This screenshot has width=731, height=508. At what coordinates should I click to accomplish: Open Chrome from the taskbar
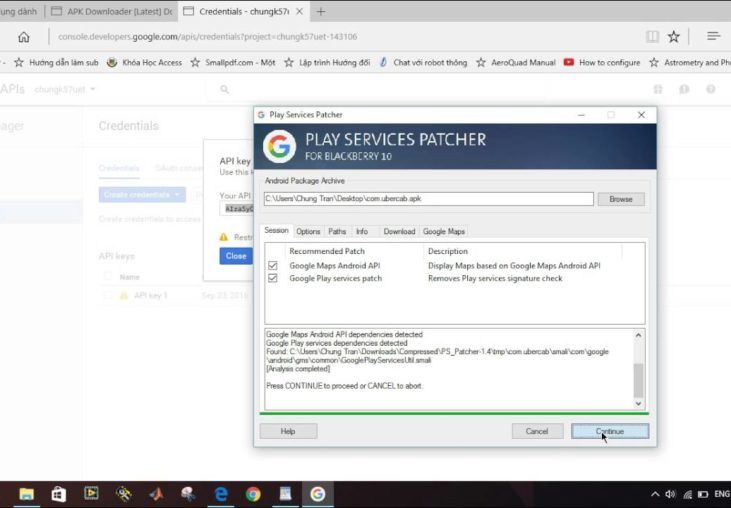tap(253, 493)
